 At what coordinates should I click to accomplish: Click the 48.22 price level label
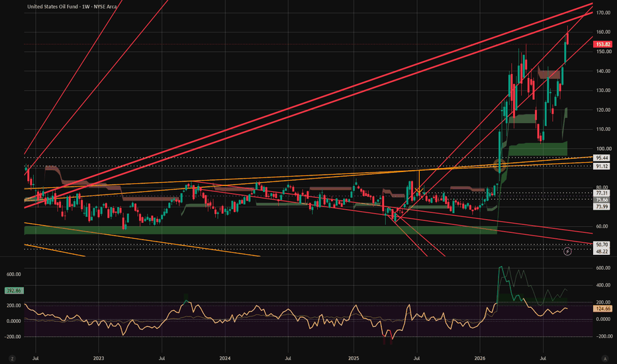[602, 251]
